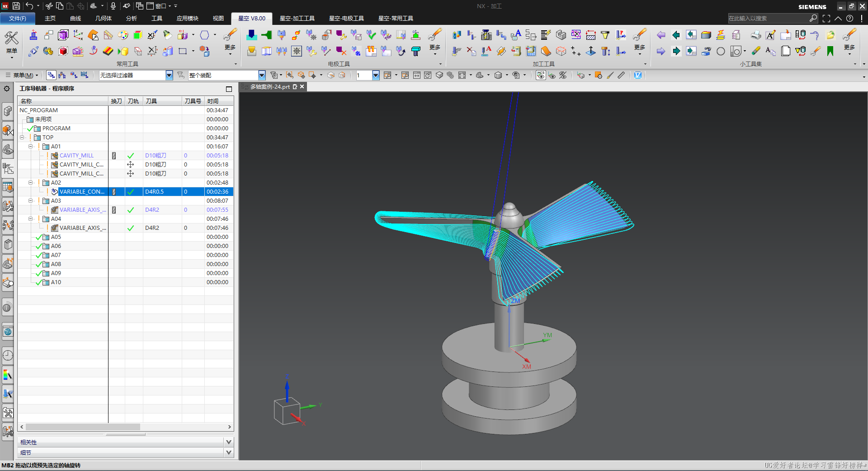Open the clock history tab in sidebar
Screen dimensions: 868x471
pyautogui.click(x=8, y=355)
